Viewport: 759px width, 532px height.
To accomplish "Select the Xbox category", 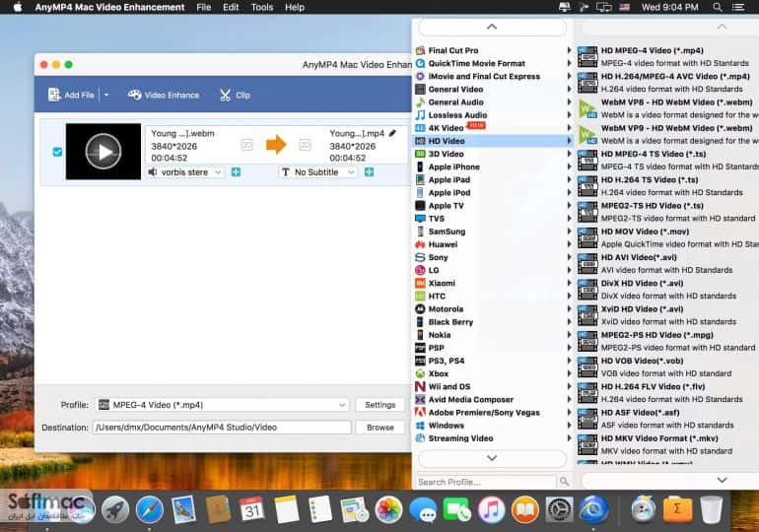I will point(493,373).
